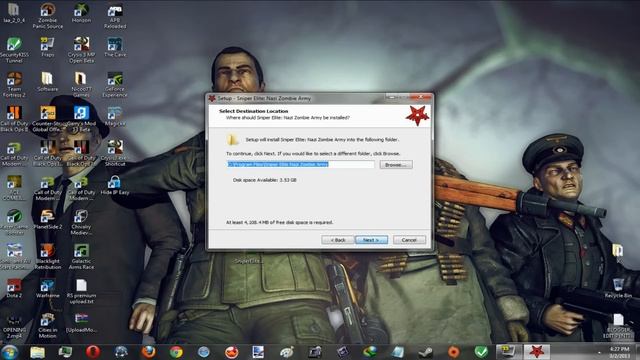This screenshot has height=360, width=640.
Task: Select Hide IP Easy shortcut
Action: coord(115,185)
